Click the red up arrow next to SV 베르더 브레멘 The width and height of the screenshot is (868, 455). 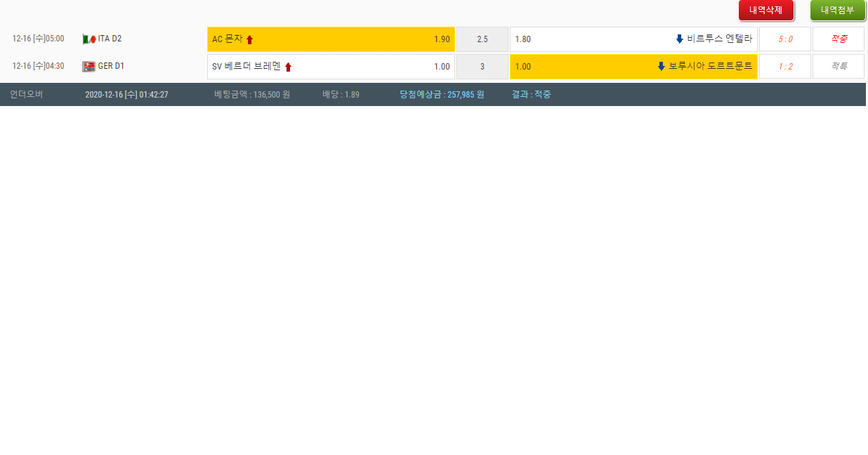point(288,67)
